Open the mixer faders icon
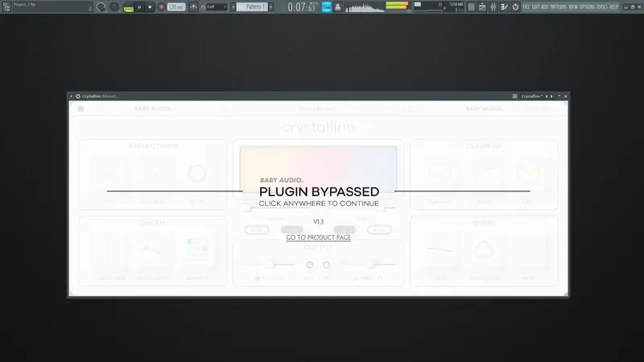644x362 pixels. [x=493, y=7]
